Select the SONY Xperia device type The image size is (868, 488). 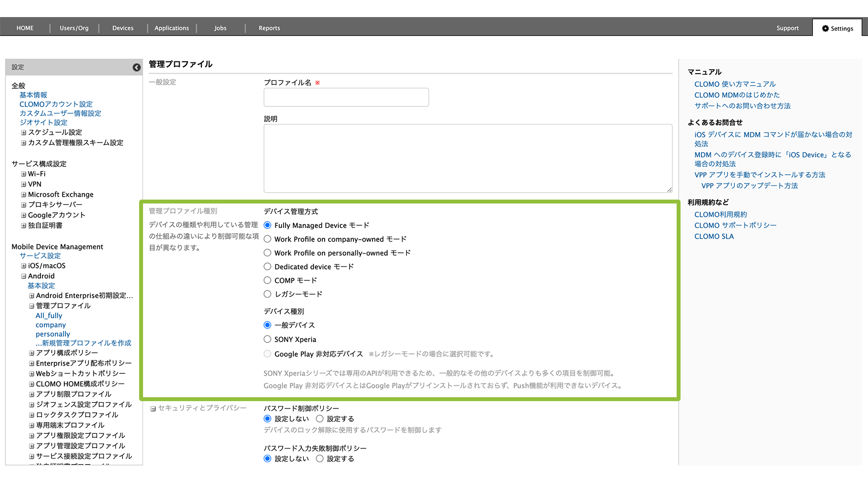click(268, 339)
